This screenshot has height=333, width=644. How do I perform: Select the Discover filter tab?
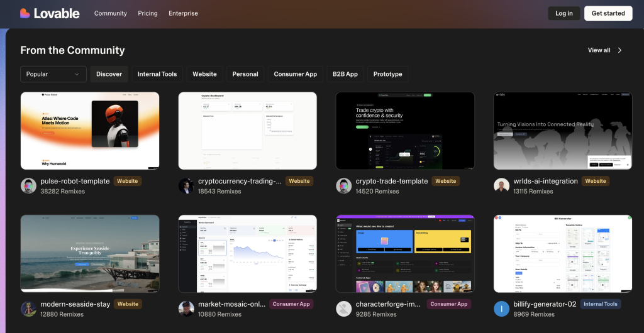[109, 74]
